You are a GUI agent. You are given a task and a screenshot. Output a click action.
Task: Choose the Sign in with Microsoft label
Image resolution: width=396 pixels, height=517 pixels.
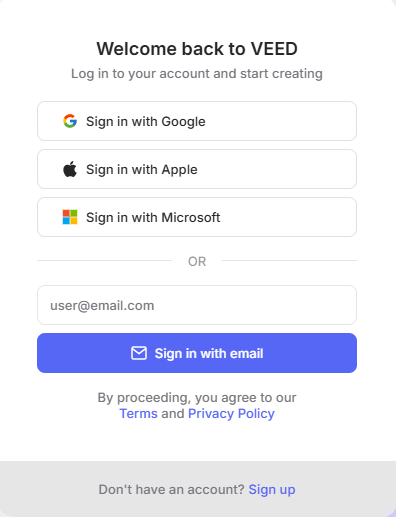153,218
